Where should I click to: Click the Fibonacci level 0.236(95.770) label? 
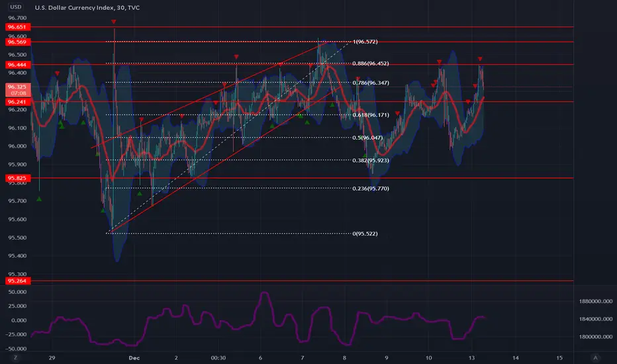[371, 189]
